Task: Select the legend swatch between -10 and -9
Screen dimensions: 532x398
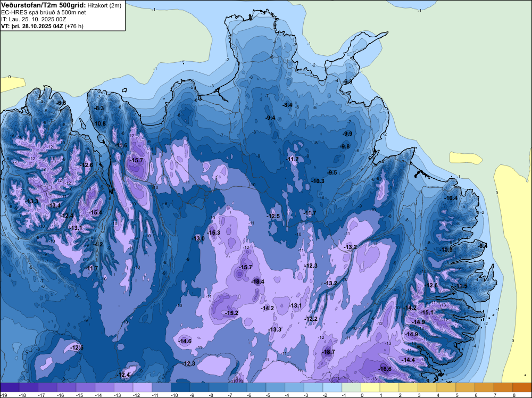Action: pos(180,387)
